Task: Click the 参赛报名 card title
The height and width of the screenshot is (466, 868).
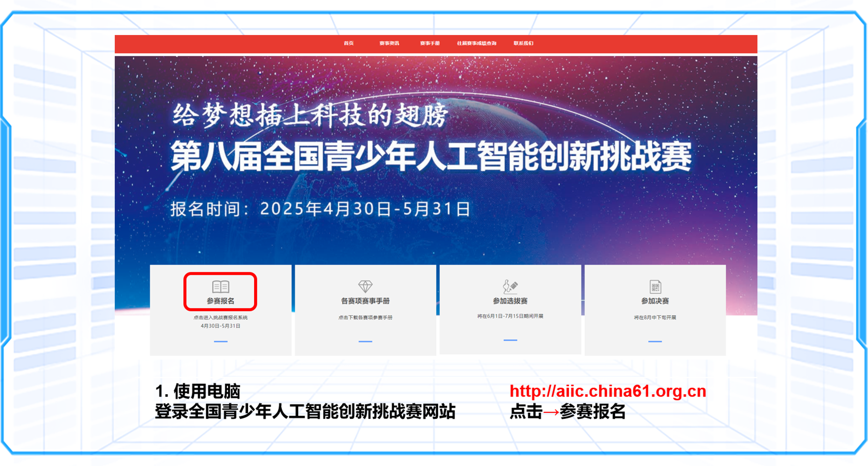Action: coord(221,301)
